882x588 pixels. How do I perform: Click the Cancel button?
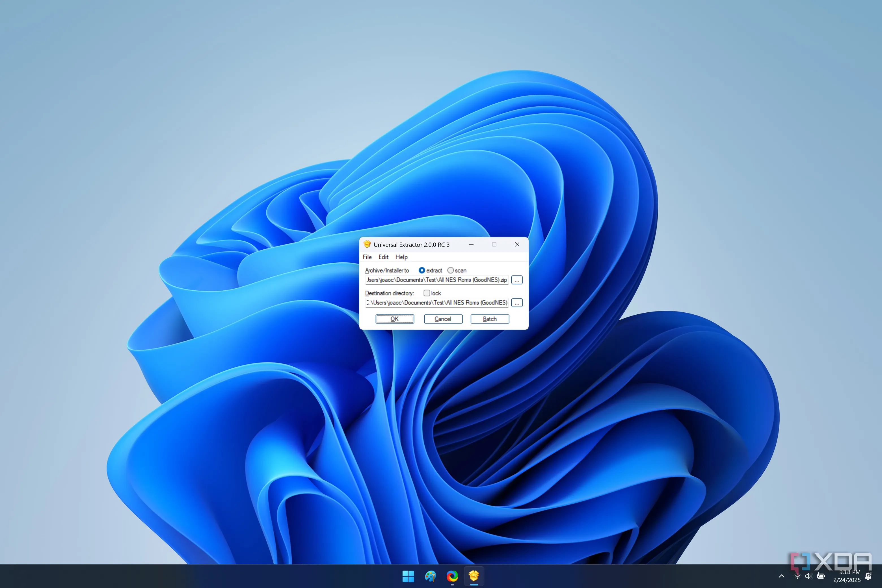[443, 319]
